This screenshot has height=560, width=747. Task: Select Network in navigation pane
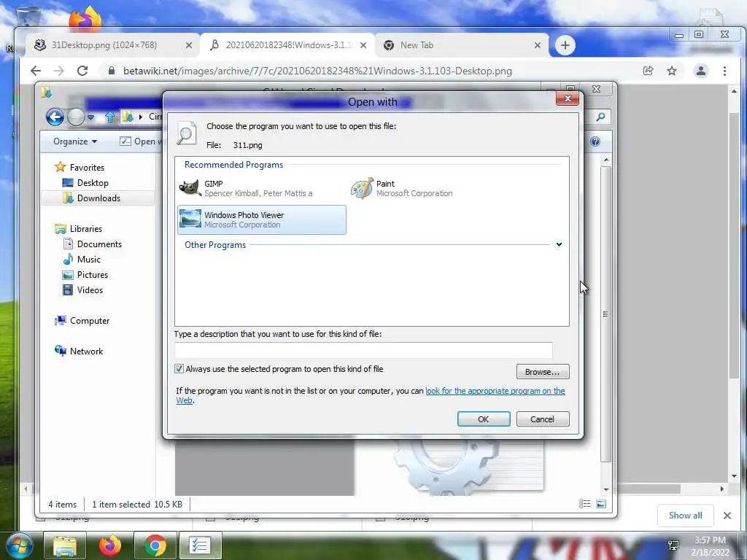pos(79,351)
